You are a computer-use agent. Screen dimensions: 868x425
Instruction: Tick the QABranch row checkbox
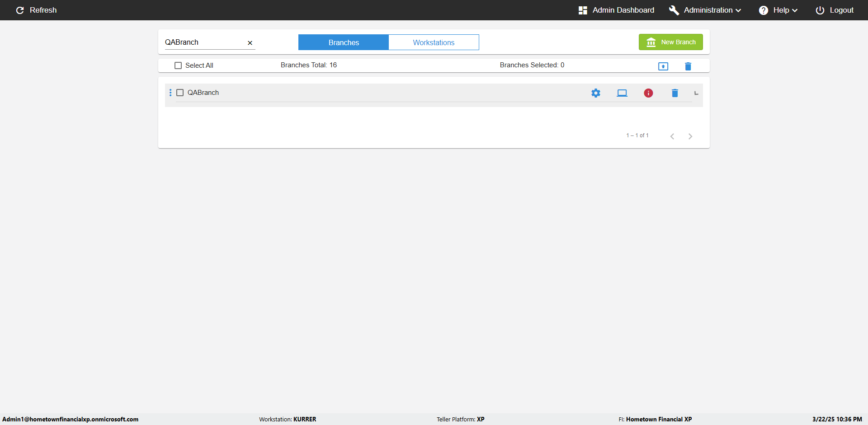click(x=180, y=93)
